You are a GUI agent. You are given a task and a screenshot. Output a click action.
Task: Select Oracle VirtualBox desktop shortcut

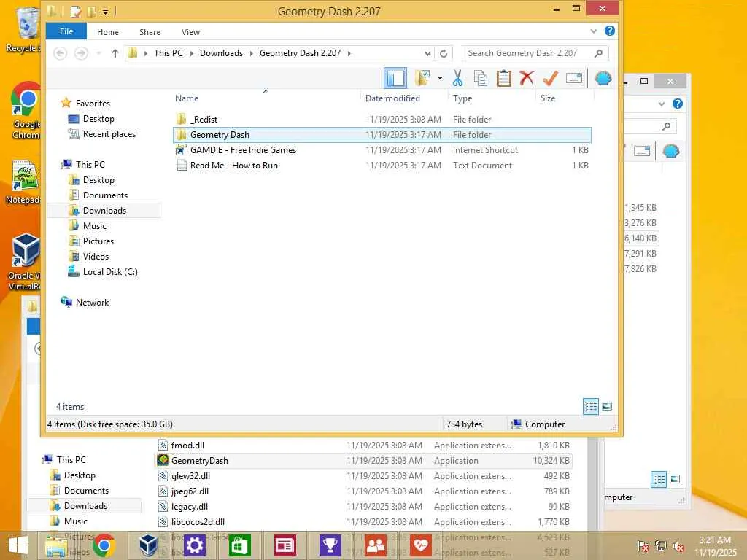point(25,261)
